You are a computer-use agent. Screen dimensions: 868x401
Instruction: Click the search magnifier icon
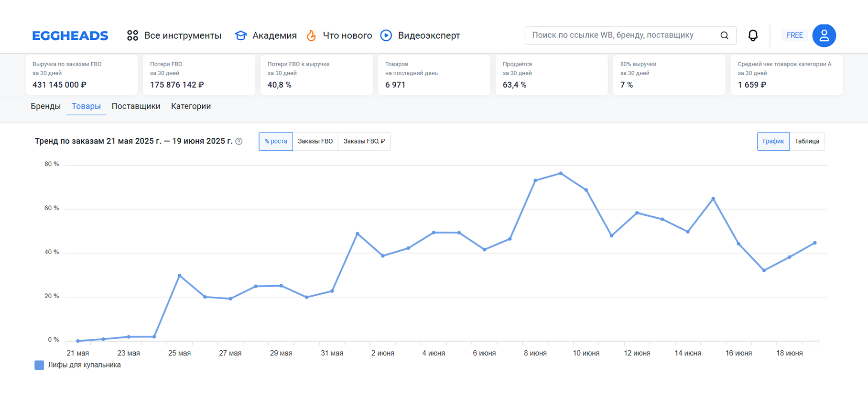(725, 35)
